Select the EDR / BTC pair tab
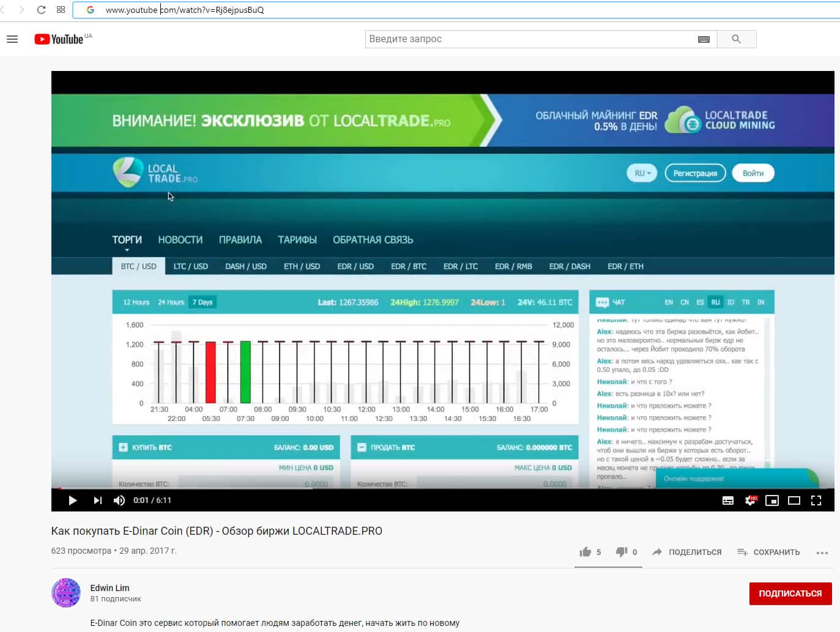The width and height of the screenshot is (840, 632). (409, 266)
